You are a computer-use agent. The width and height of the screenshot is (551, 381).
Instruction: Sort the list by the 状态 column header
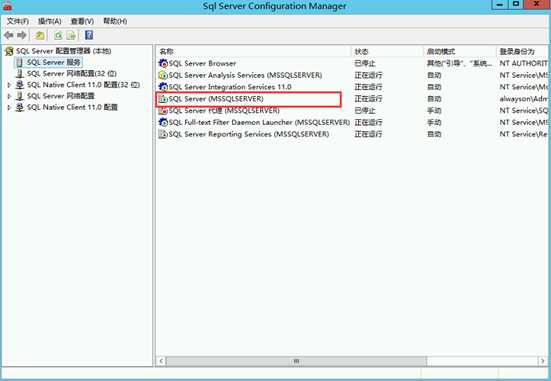coord(387,52)
